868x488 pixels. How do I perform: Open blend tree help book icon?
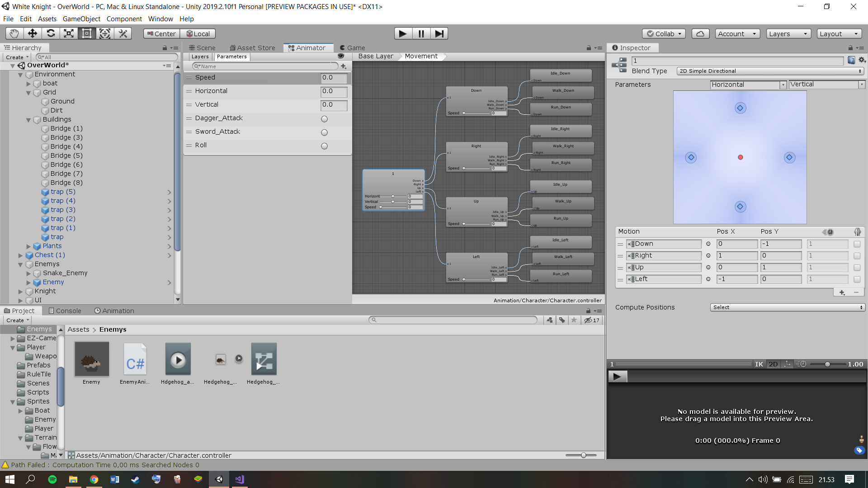click(x=851, y=60)
